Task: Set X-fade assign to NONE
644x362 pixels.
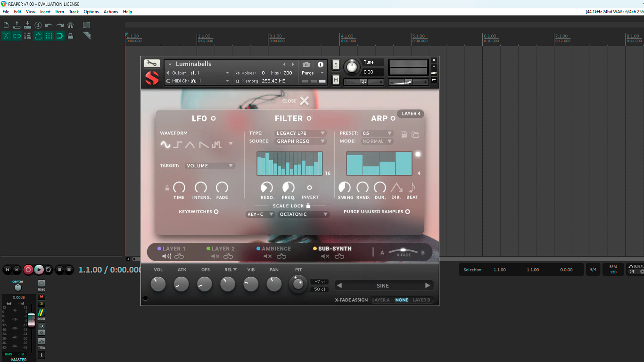Action: pos(402,300)
